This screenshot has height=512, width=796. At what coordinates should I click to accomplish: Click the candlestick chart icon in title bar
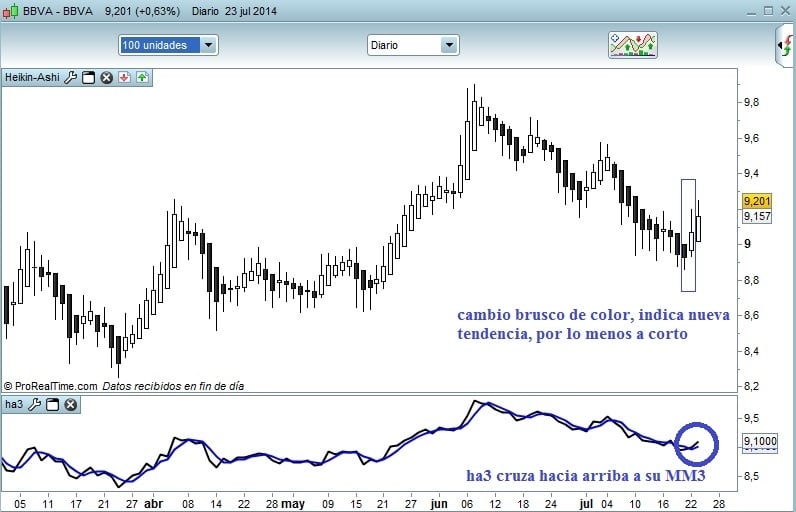[10, 11]
